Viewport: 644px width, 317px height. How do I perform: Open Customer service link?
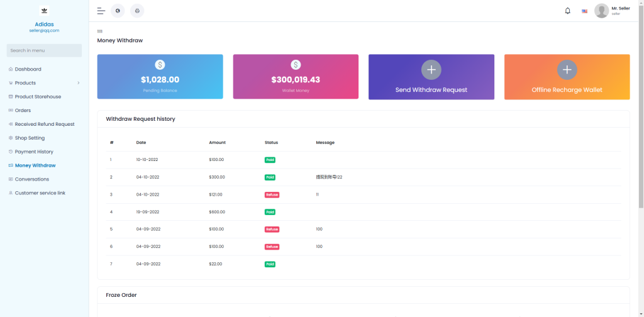(40, 193)
